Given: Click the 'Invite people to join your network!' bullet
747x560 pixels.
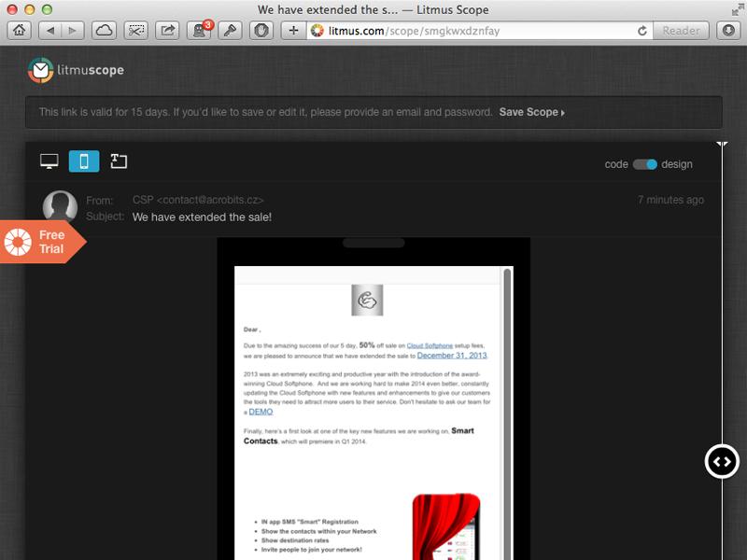Looking at the screenshot, I should coord(312,550).
